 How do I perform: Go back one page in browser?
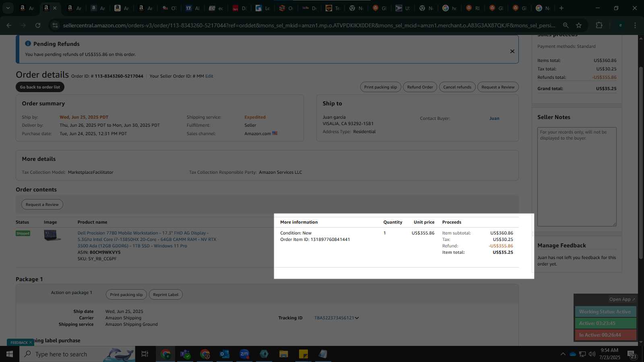(x=9, y=25)
